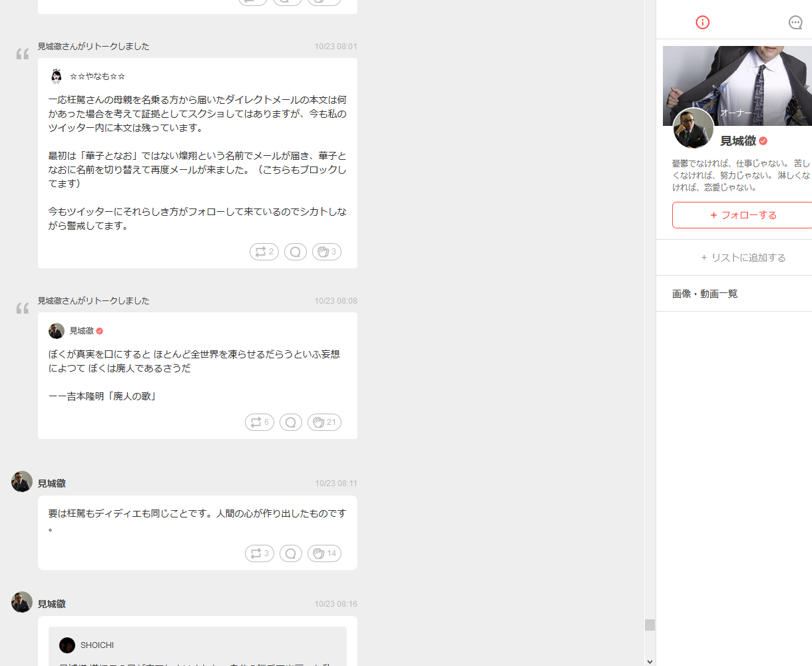Screen dimensions: 812x666
Task: Comment on the 吉本隆明「廃人の歌」 quote post
Action: [x=291, y=422]
